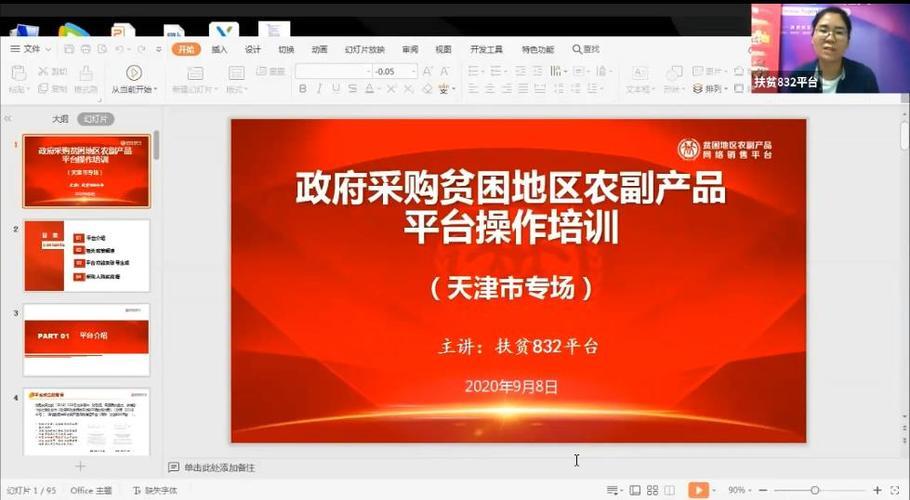Toggle bold formatting
The width and height of the screenshot is (910, 500).
302,89
